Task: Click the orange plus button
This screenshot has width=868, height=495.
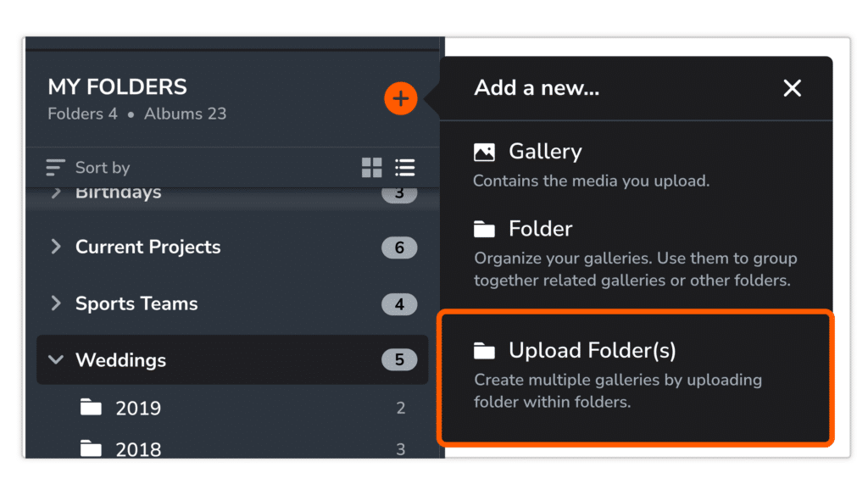Action: coord(400,97)
